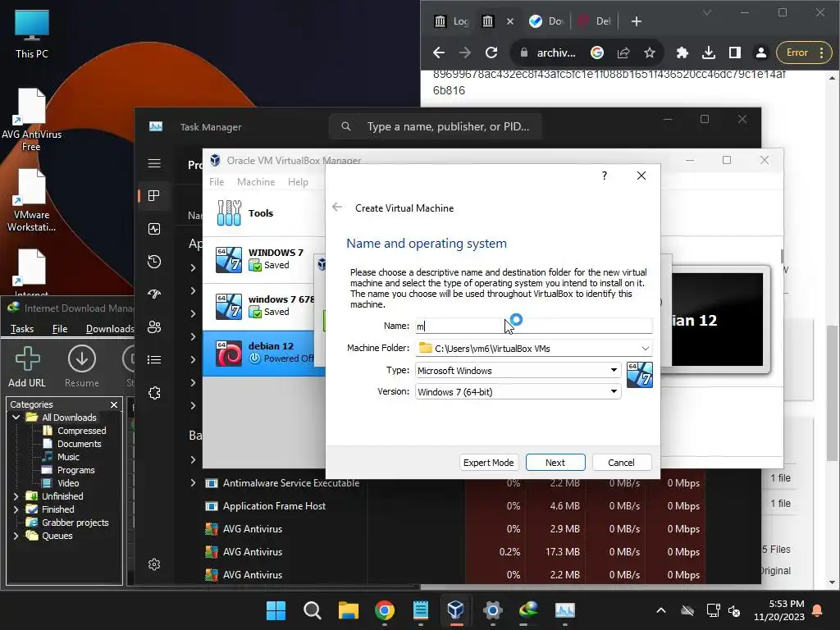Open a new Chrome tab

click(637, 21)
